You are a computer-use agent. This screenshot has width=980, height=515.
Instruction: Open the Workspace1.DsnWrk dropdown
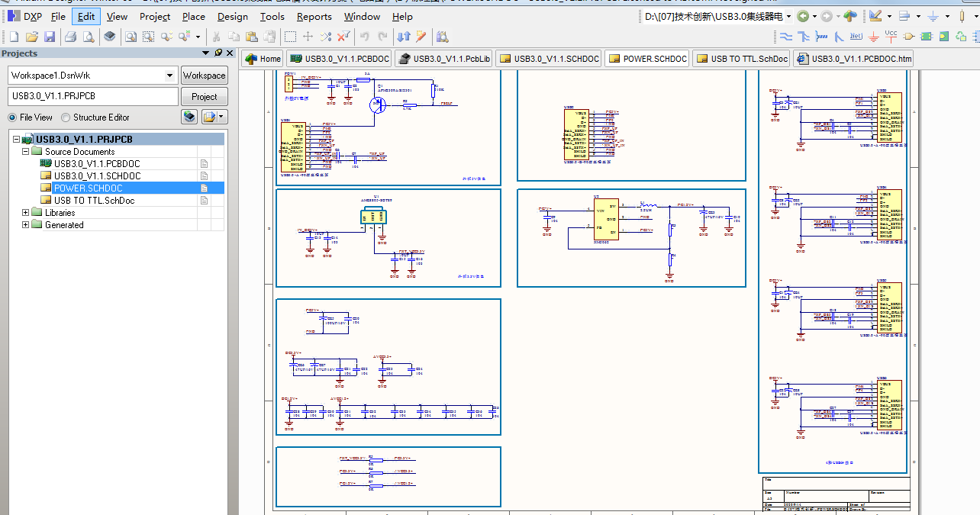(170, 76)
